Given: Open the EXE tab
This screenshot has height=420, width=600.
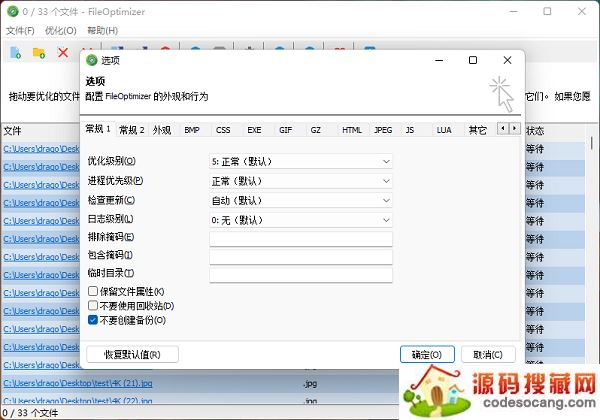Looking at the screenshot, I should [x=254, y=130].
